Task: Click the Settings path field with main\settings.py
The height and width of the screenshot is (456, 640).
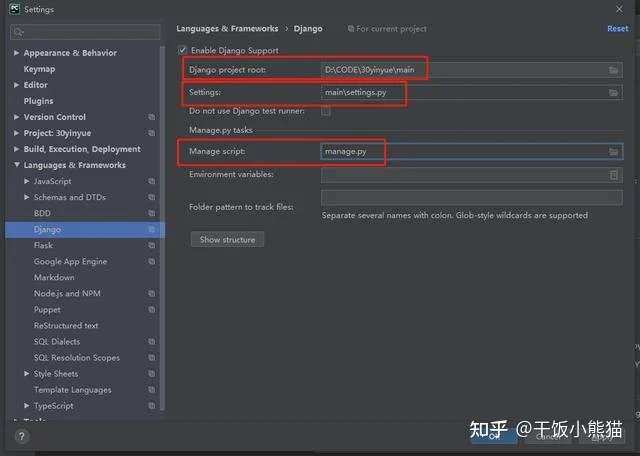Action: 471,92
